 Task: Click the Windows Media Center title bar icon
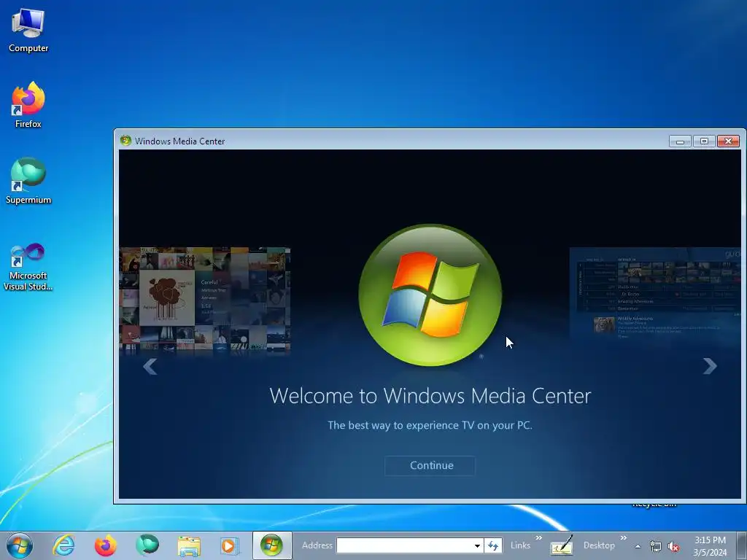click(125, 141)
